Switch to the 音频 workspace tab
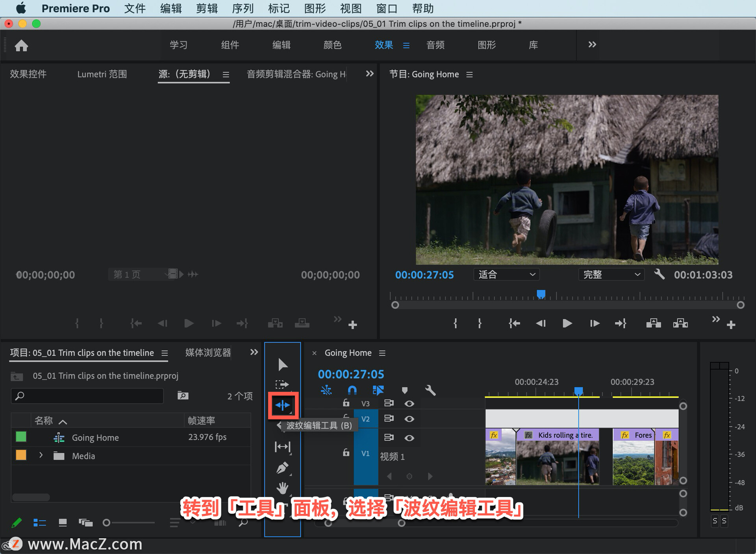Viewport: 756px width, 554px height. coord(435,45)
